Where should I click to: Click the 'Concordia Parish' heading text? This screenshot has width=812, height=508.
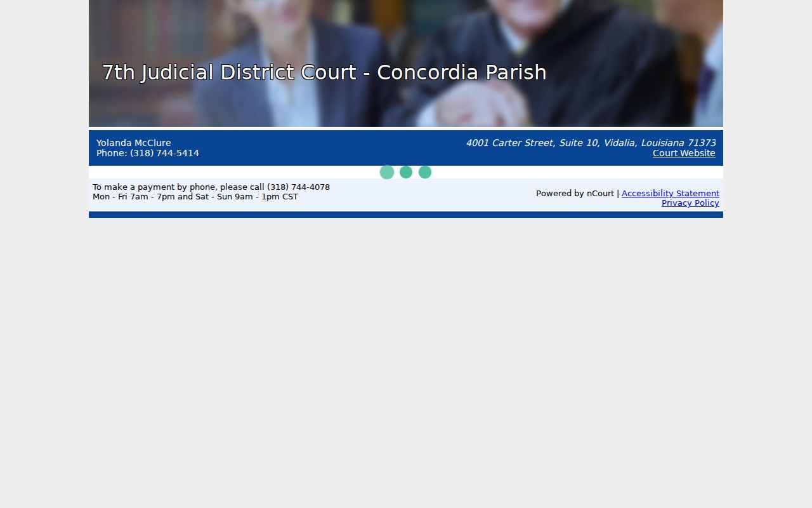[462, 72]
